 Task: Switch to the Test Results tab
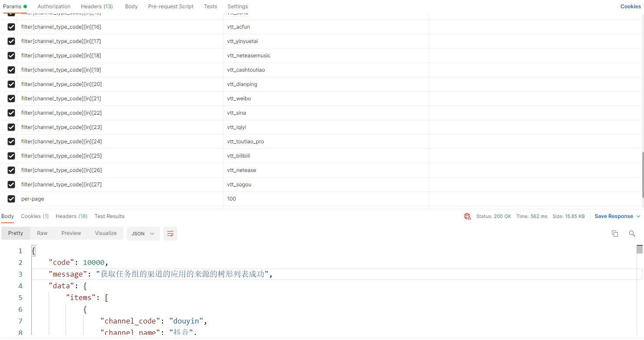pyautogui.click(x=110, y=216)
